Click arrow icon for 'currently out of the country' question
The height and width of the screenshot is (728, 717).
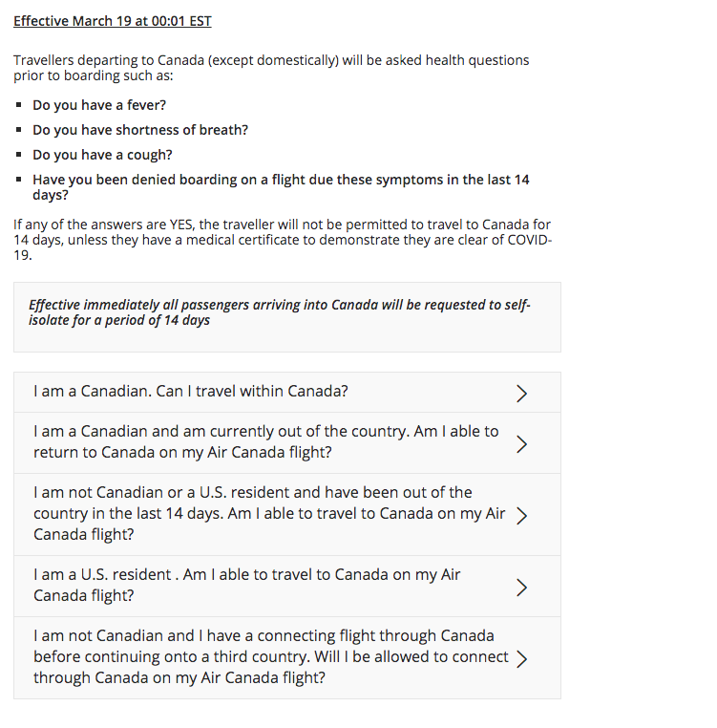[521, 444]
